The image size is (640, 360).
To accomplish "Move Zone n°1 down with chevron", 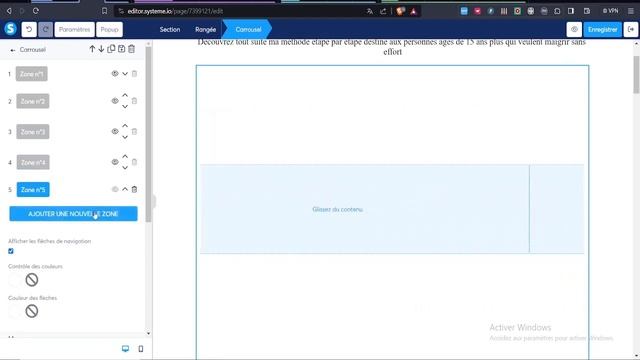I will pyautogui.click(x=125, y=74).
